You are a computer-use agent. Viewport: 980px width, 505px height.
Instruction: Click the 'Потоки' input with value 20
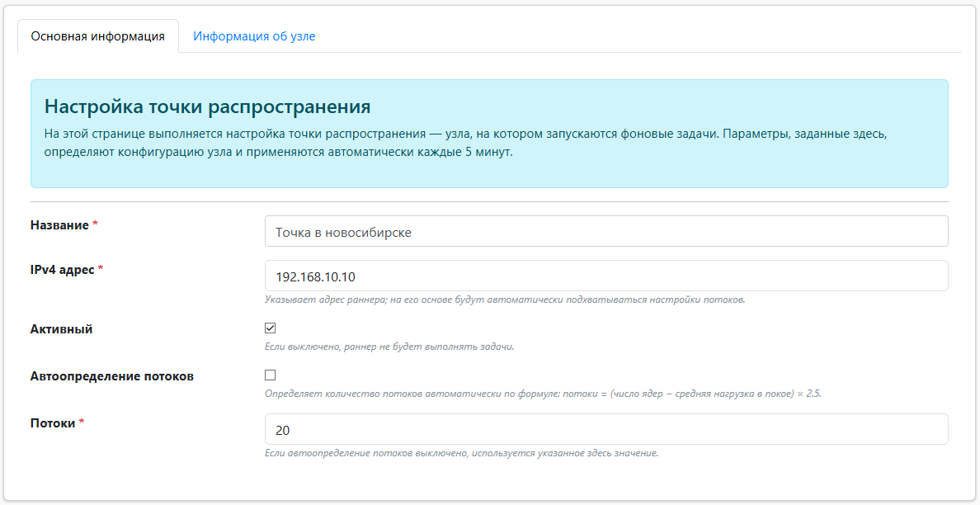605,430
